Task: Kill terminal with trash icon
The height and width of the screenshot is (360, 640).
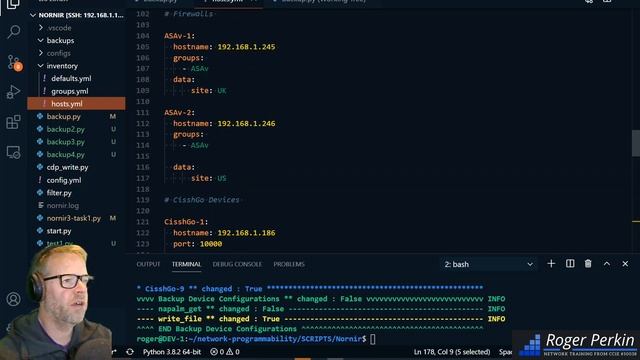Action: tap(588, 264)
